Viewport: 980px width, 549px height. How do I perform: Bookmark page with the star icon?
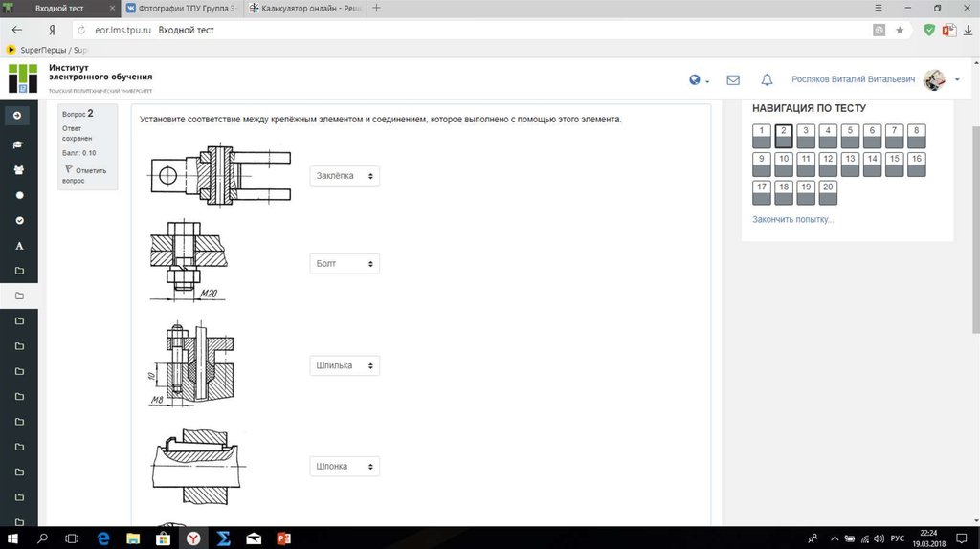[x=900, y=30]
